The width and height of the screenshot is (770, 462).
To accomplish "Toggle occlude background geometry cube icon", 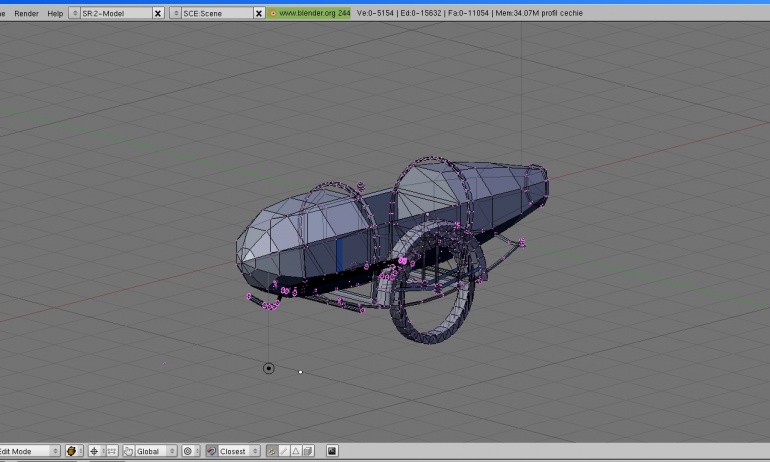I will point(308,451).
